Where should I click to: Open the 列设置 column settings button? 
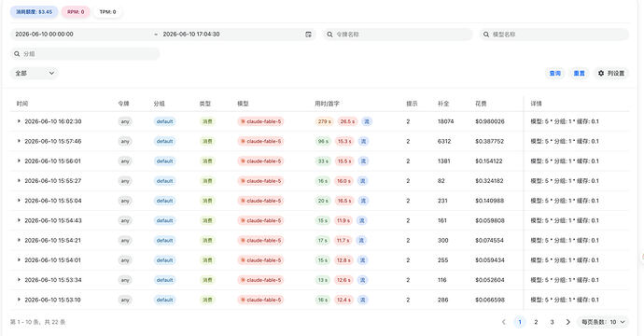click(611, 73)
